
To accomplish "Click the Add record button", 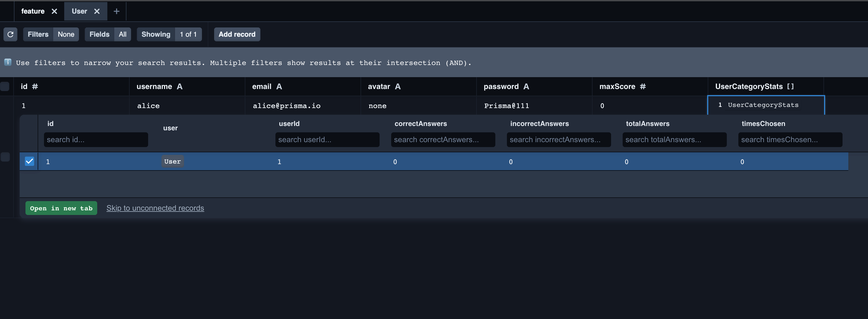I will point(237,34).
